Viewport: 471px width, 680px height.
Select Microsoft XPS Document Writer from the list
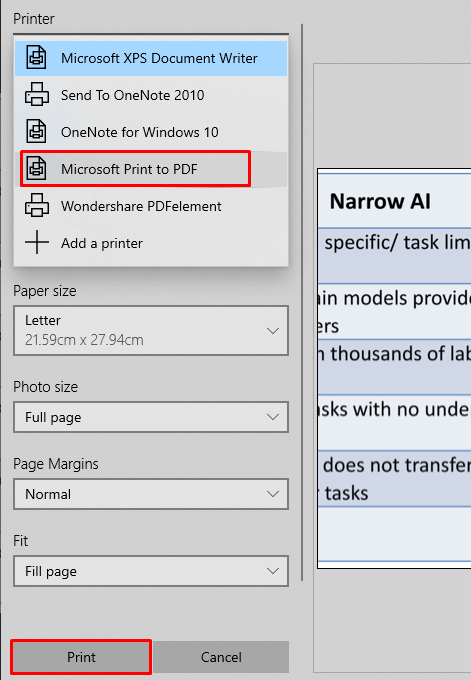click(151, 58)
